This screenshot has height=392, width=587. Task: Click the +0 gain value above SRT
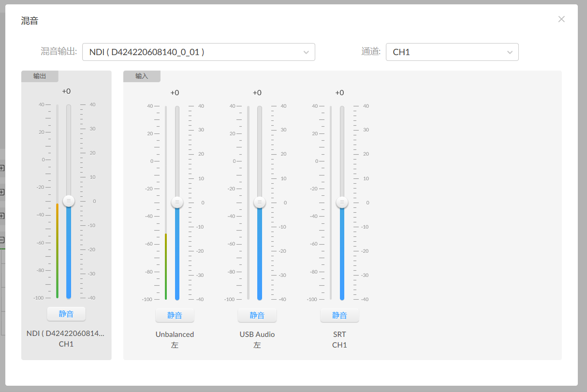click(x=339, y=93)
